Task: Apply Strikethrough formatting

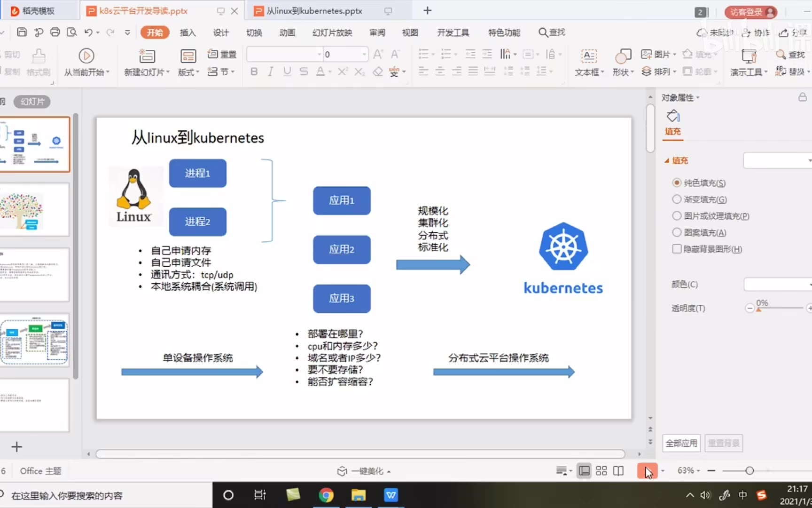Action: click(x=304, y=71)
